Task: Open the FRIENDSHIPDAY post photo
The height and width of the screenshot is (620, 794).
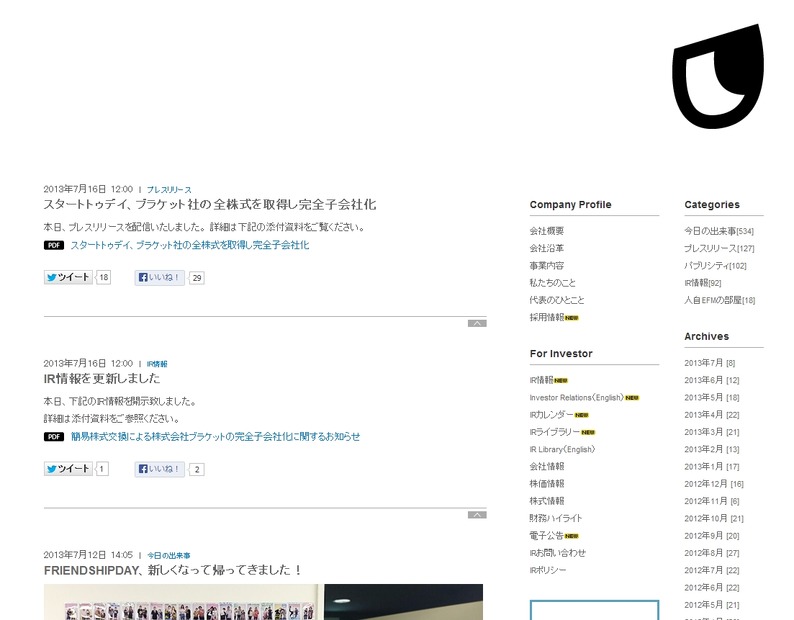Action: click(263, 602)
